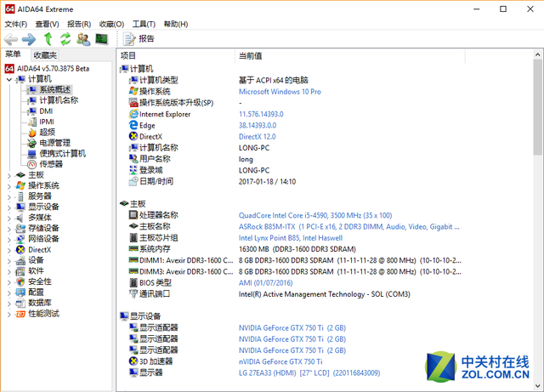This screenshot has height=392, width=544.
Task: Switch to the 菜单 tab
Action: point(13,54)
